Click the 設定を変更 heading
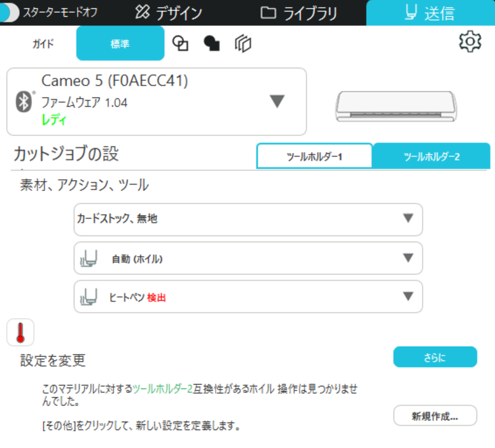Viewport: 495px width, 448px height. (53, 360)
